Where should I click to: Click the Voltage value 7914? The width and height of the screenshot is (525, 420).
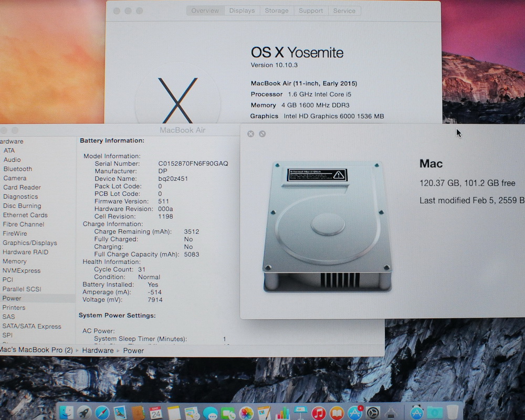pos(155,300)
